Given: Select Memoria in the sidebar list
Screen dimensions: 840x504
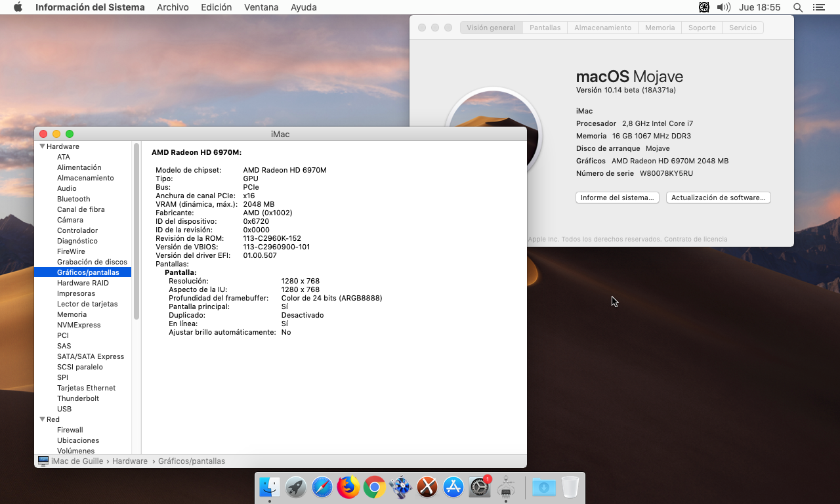Looking at the screenshot, I should pyautogui.click(x=72, y=314).
